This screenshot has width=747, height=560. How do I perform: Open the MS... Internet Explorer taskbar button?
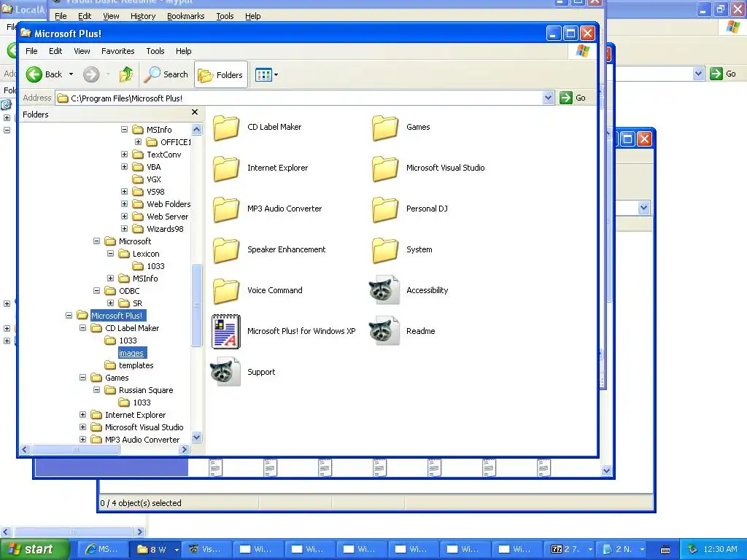(x=101, y=549)
